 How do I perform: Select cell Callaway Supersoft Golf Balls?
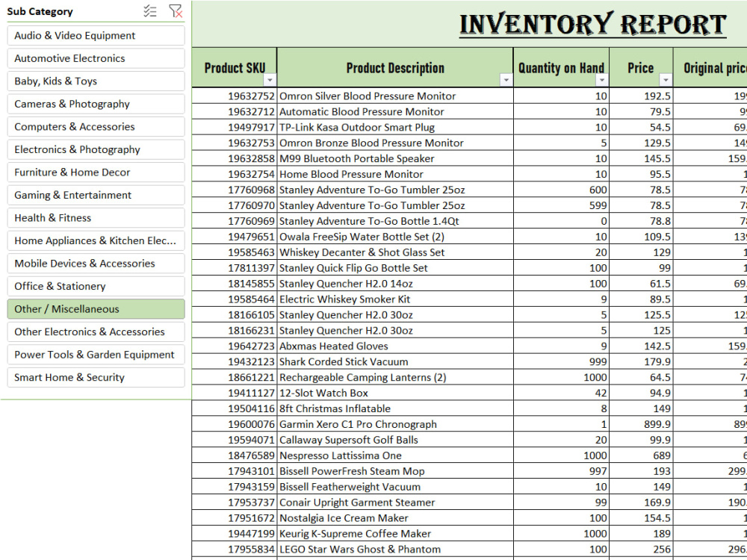click(x=395, y=440)
